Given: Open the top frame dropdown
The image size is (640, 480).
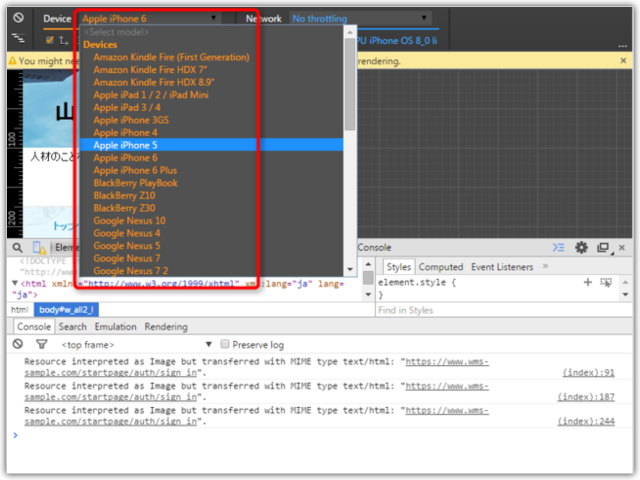Looking at the screenshot, I should pos(136,345).
